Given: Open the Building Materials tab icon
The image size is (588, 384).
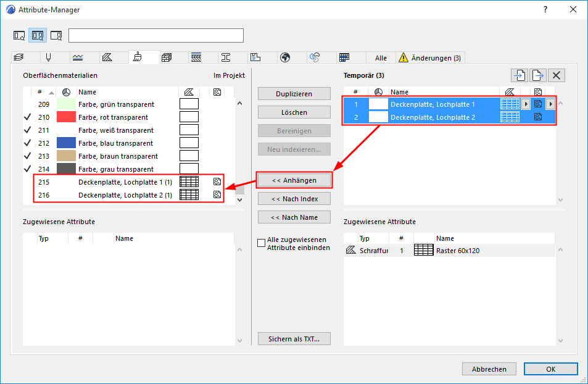Looking at the screenshot, I should 167,57.
